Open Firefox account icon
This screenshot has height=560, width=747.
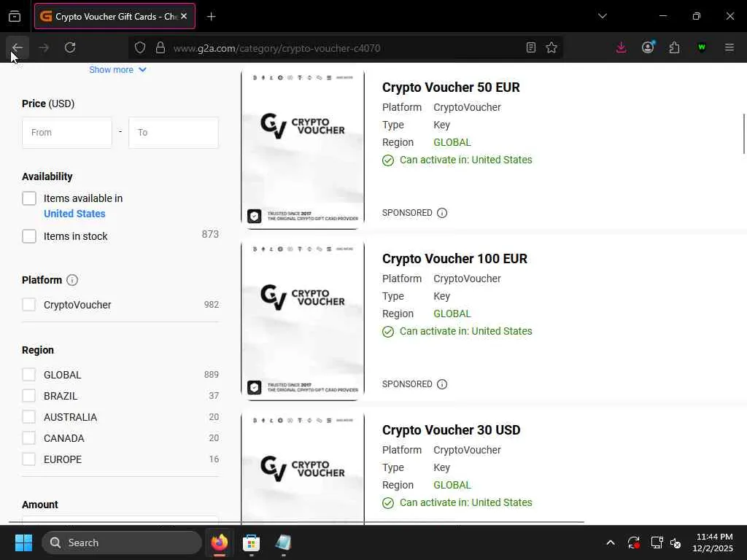648,47
